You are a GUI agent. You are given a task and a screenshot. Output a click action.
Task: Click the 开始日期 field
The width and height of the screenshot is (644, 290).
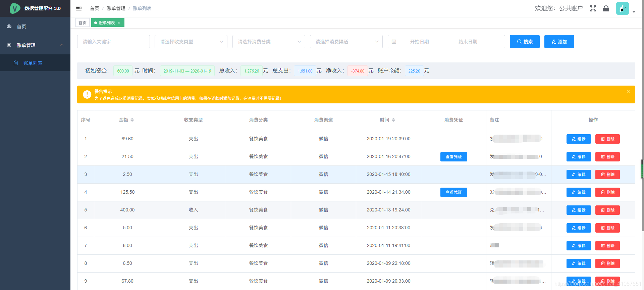[419, 42]
